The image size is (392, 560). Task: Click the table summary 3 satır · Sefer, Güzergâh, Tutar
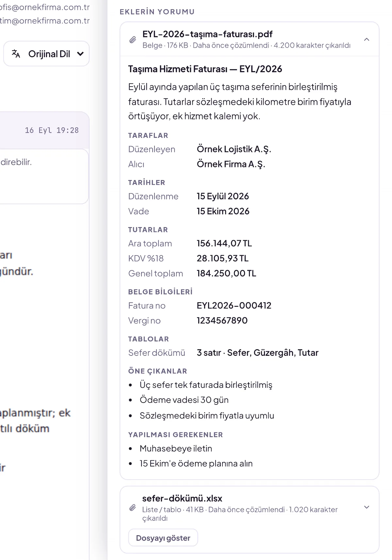pos(257,353)
